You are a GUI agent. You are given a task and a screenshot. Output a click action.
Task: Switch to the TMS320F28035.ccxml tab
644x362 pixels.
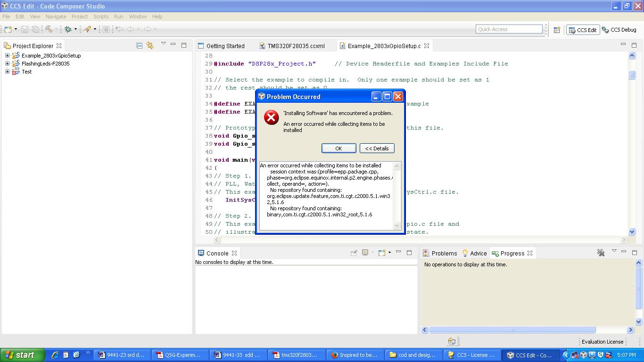[x=292, y=46]
